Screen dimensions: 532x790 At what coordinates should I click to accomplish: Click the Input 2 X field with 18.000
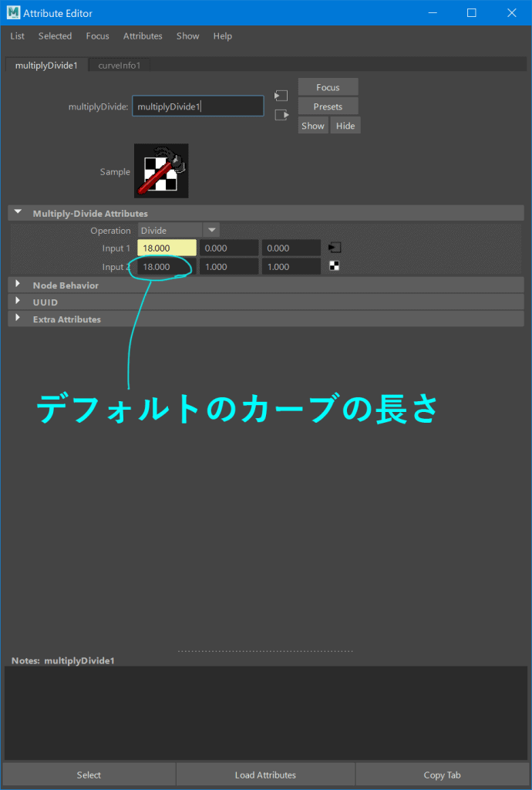click(167, 266)
